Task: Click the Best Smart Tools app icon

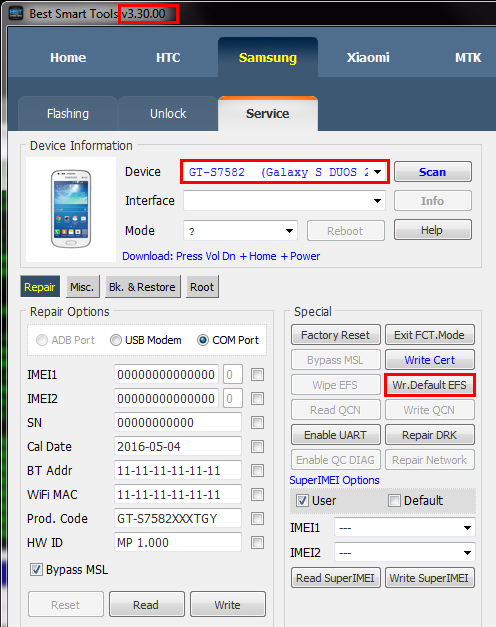Action: click(x=16, y=14)
